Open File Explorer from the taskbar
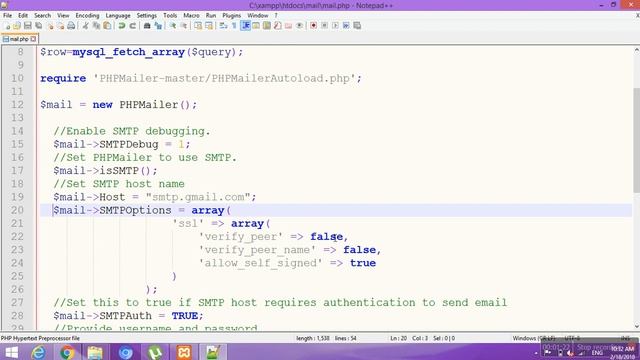 pos(95,352)
